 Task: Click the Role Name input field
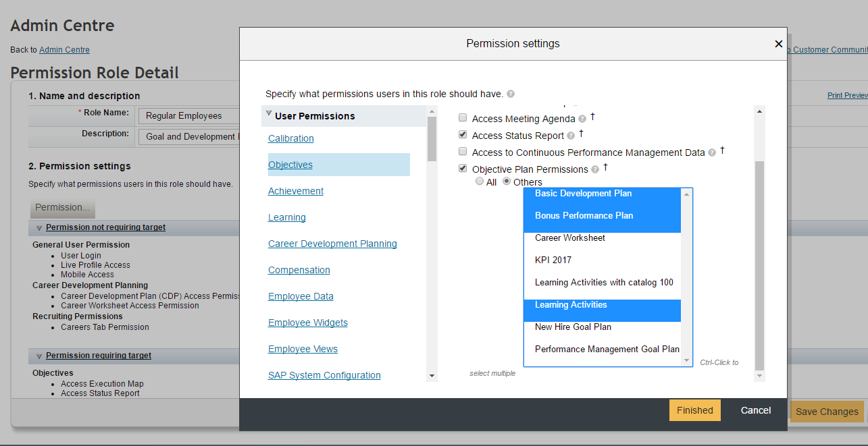tap(190, 116)
